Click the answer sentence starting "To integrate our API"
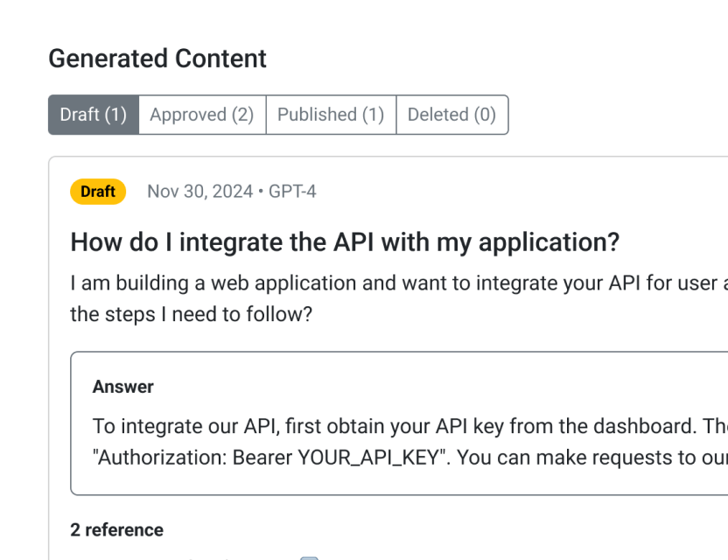This screenshot has width=728, height=560. click(x=394, y=426)
